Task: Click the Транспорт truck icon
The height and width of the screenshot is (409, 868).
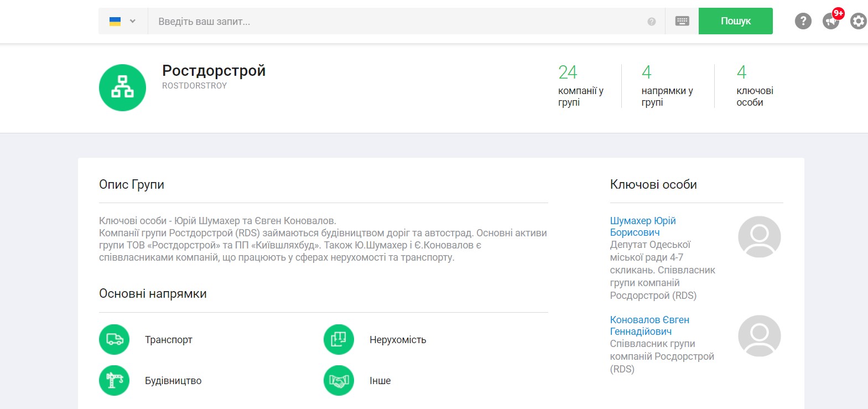Action: coord(114,339)
